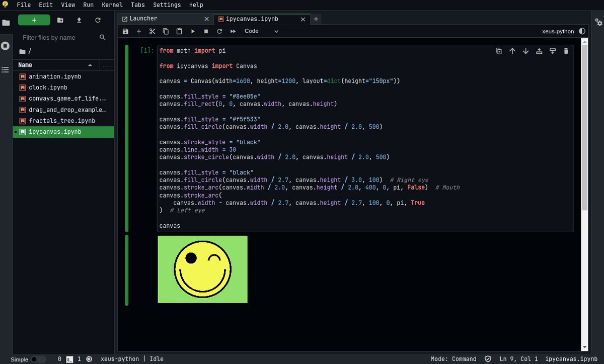Restart the kernel using the refresh icon
The image size is (604, 364).
click(219, 31)
